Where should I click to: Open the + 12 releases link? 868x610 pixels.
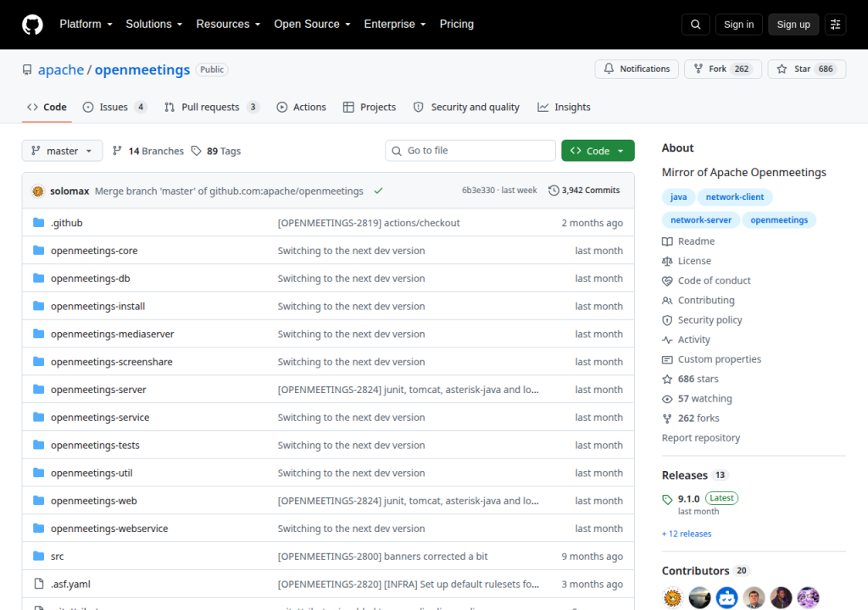coord(687,534)
